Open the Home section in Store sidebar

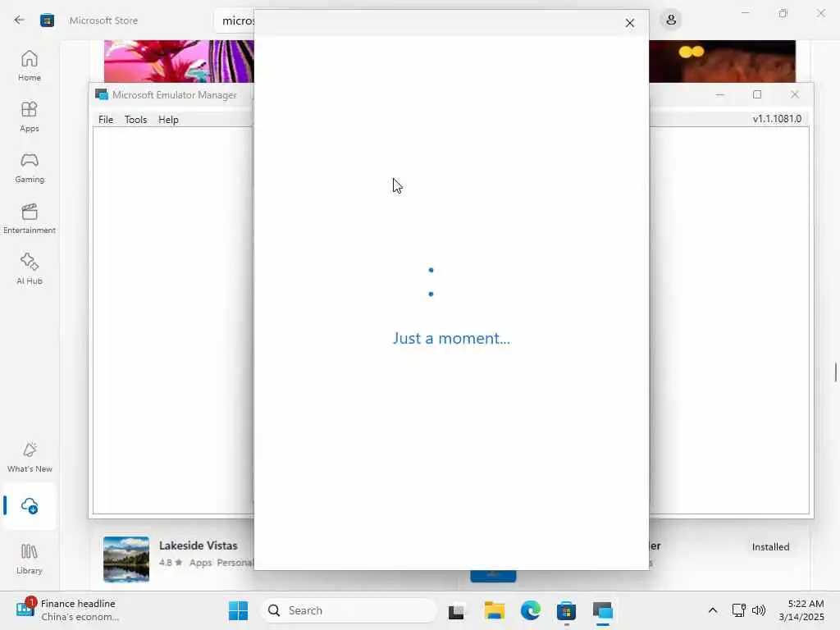click(30, 66)
